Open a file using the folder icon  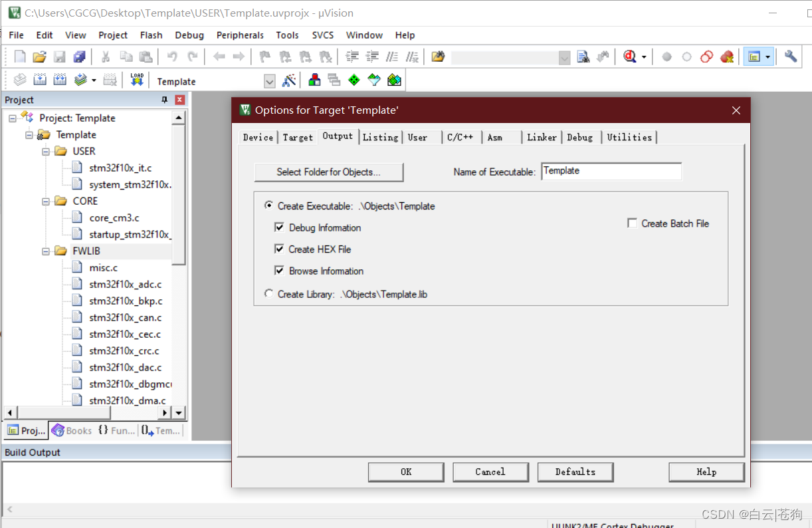(39, 57)
